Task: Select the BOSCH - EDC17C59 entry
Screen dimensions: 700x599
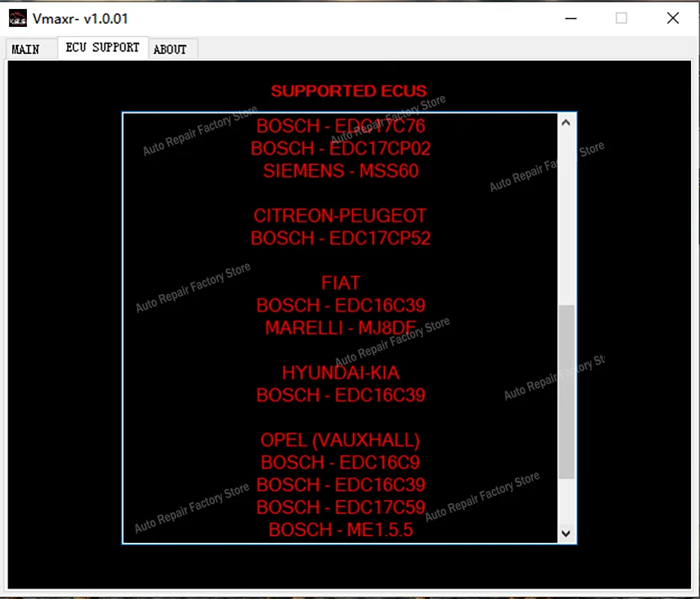Action: (x=341, y=507)
